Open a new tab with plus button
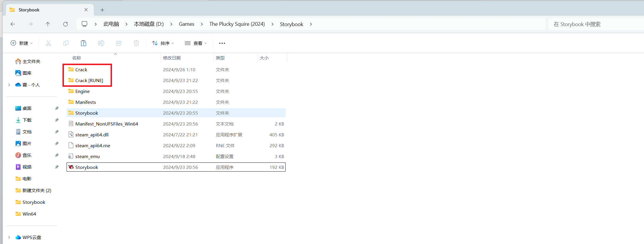 [x=102, y=10]
